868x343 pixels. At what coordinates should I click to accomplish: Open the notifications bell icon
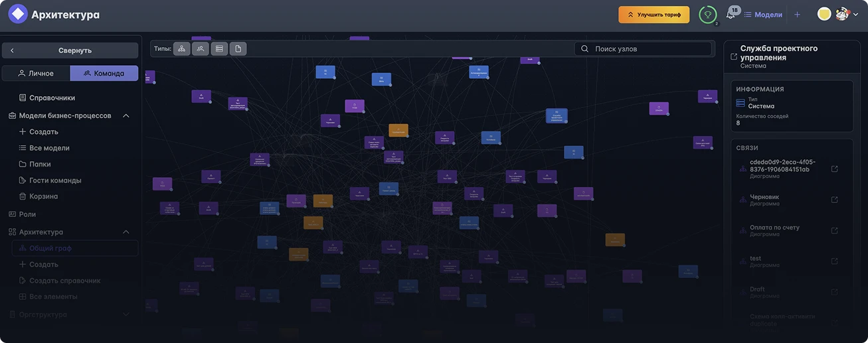[x=731, y=15]
